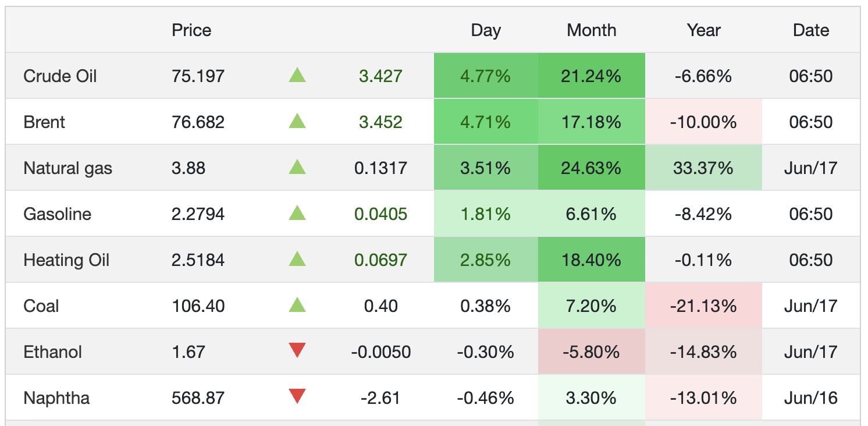The image size is (868, 426).
Task: Click Crude Oil change value 3.427
Action: click(380, 76)
